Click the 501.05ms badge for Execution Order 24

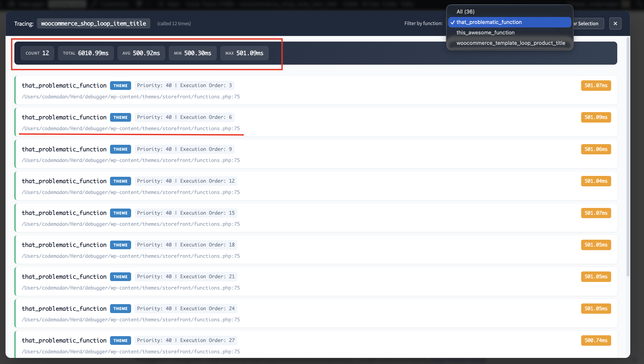click(x=596, y=309)
